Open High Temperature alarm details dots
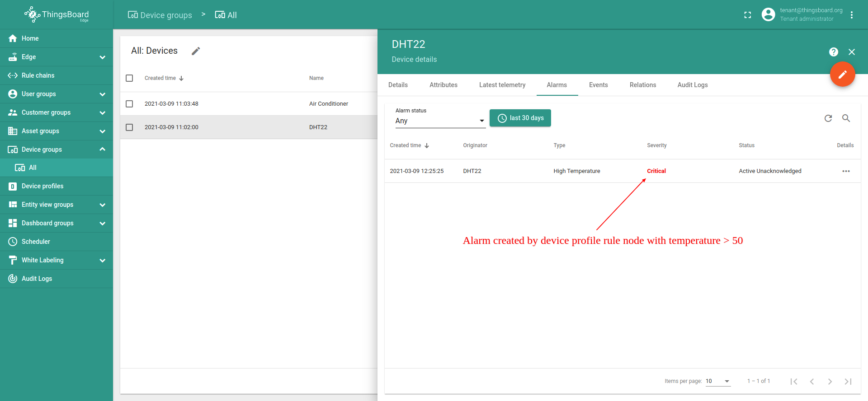The image size is (868, 401). 846,171
